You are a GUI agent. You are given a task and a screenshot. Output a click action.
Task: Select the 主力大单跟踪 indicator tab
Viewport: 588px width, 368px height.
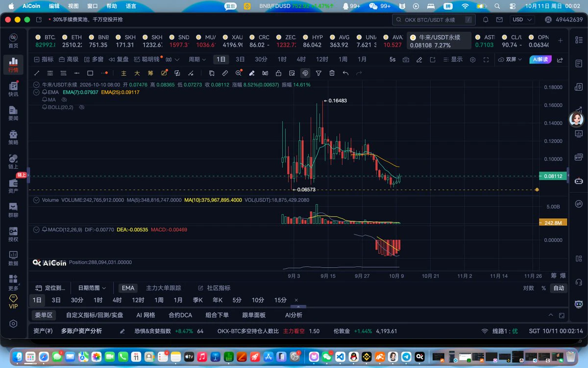[x=164, y=288]
